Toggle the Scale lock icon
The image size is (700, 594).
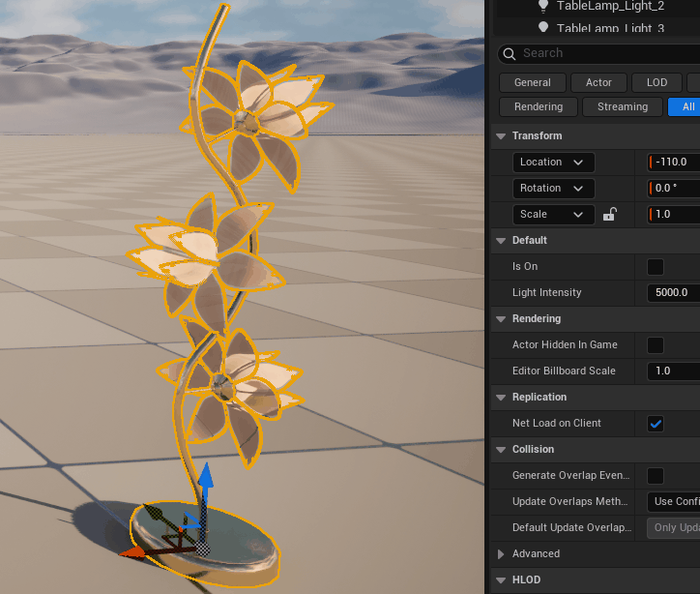(609, 215)
